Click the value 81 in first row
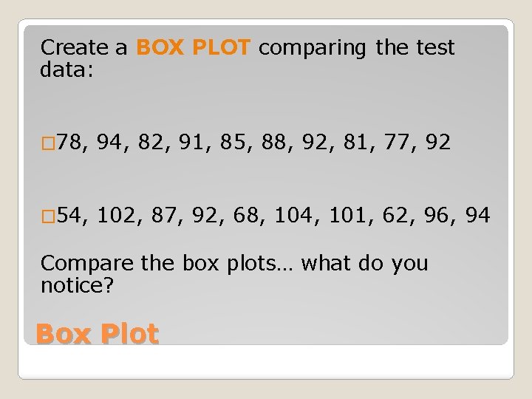This screenshot has width=532, height=399. pos(355,142)
